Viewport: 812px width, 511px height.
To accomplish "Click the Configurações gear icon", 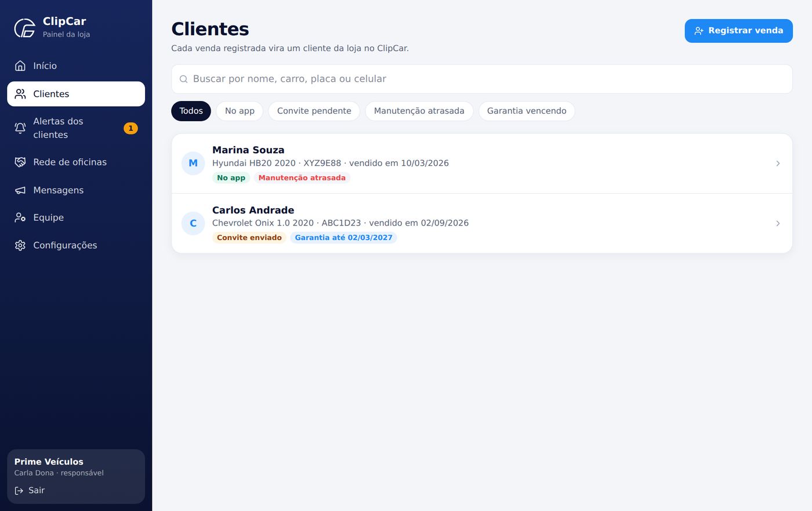I will [x=20, y=245].
